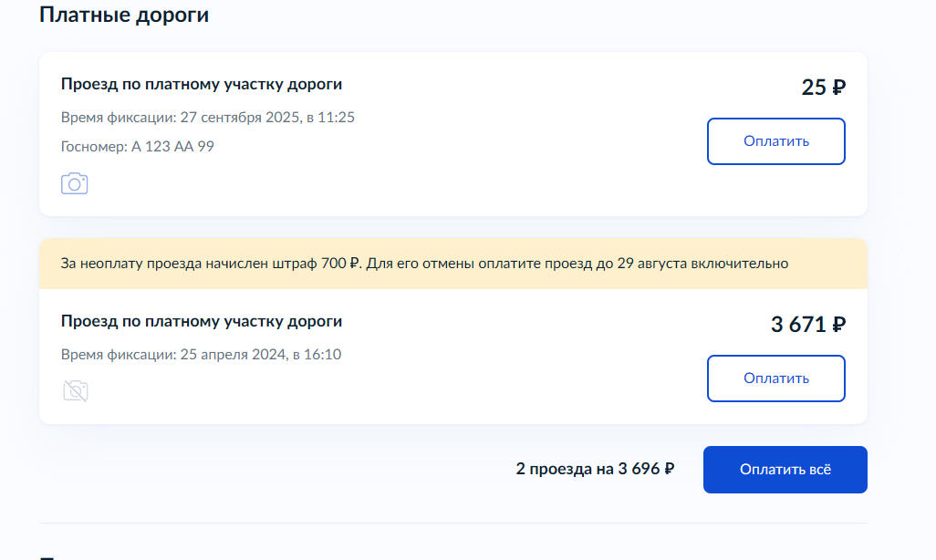Click the crossed-out camera icon (no photo)

tap(75, 390)
